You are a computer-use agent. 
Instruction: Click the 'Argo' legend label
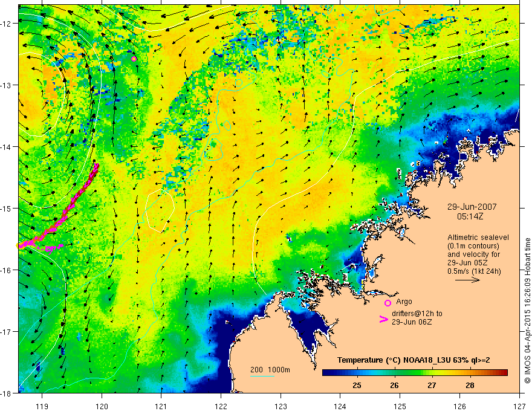[x=404, y=302]
